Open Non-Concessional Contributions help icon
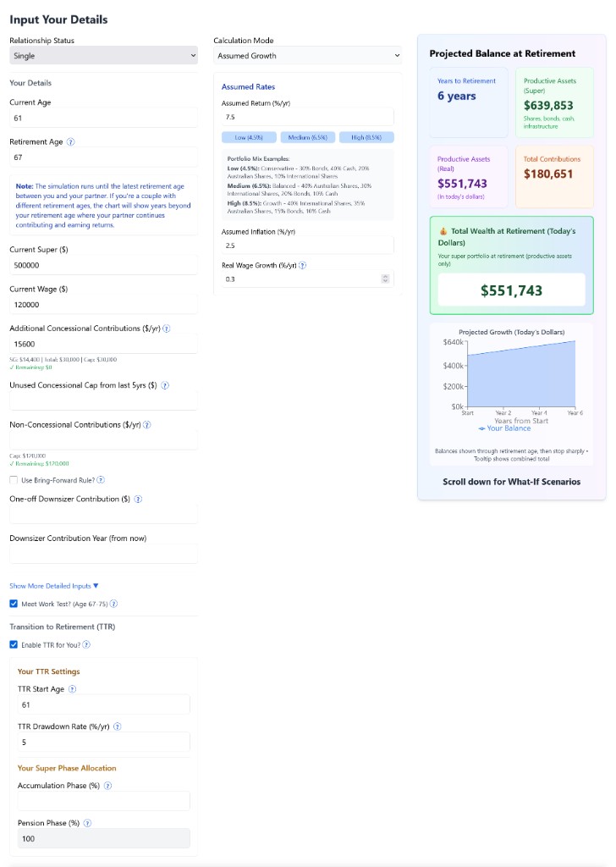Screen dimensions: 616x867 pyautogui.click(x=147, y=425)
